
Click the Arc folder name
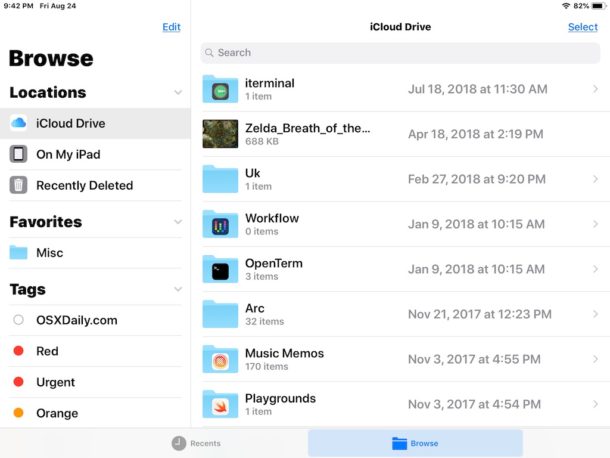coord(255,308)
